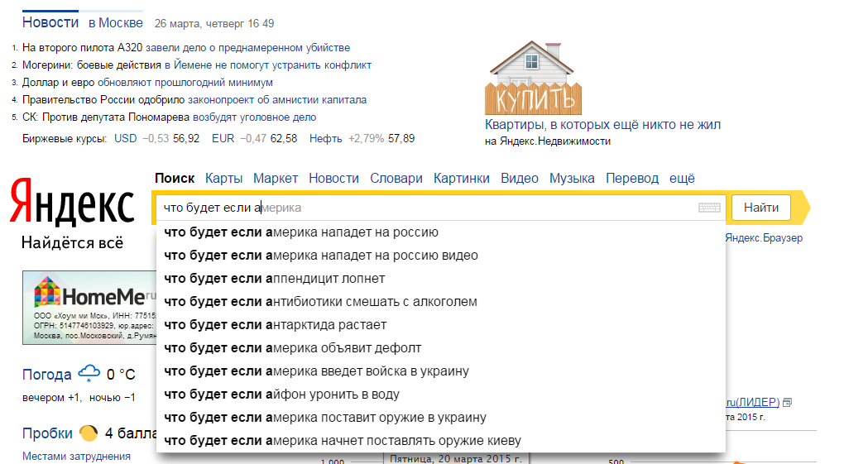Open Квартиры, в которых ещё никто не жил
The image size is (868, 464).
[x=603, y=124]
